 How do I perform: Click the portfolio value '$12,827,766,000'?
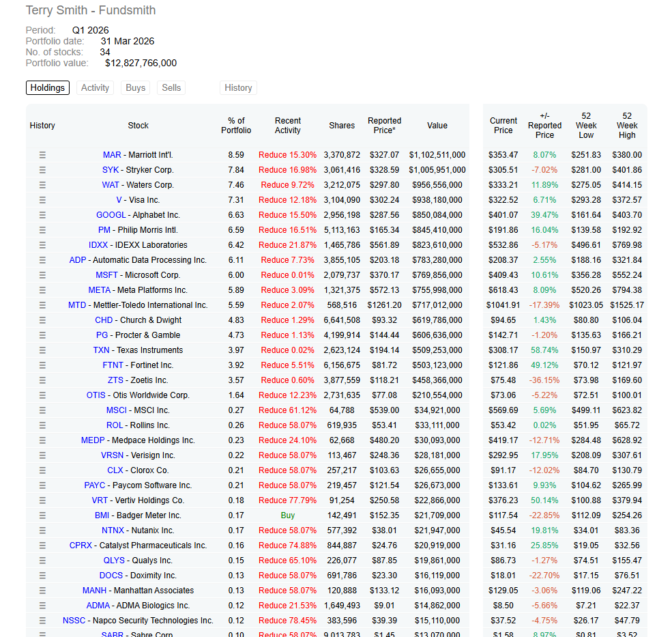tap(141, 63)
